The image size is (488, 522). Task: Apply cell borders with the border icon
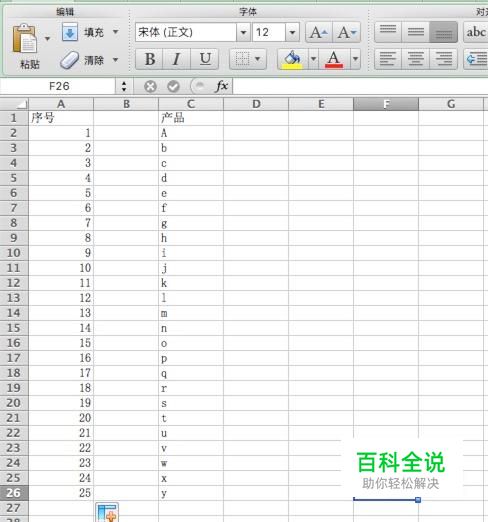[x=242, y=59]
